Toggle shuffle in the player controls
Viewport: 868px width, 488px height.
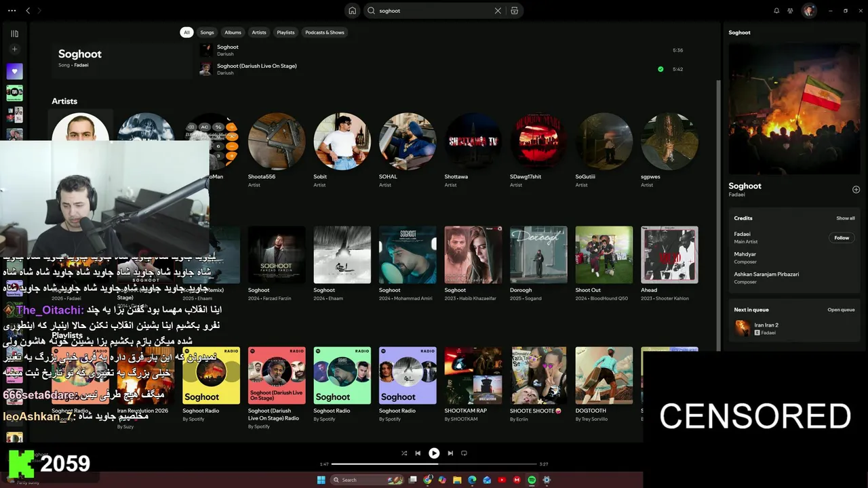[x=404, y=453]
